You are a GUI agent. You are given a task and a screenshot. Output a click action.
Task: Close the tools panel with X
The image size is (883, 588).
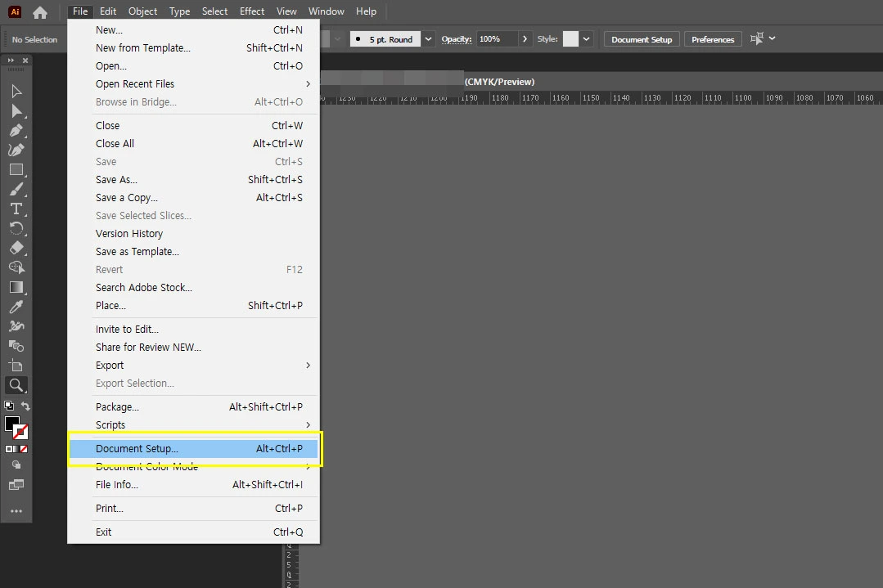tap(25, 61)
